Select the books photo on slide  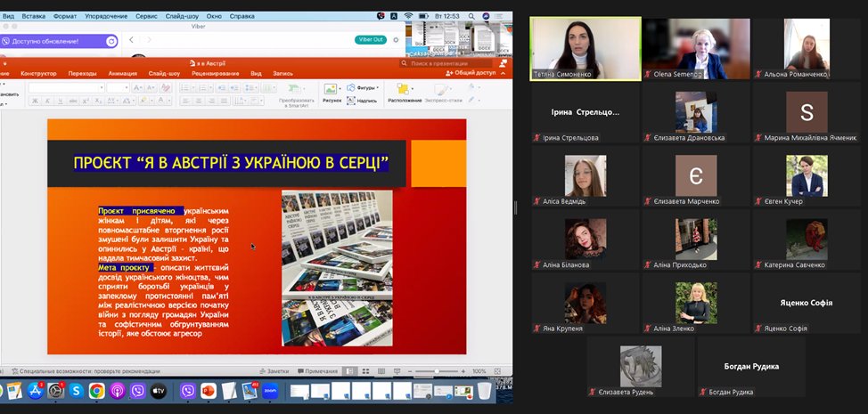click(x=337, y=268)
